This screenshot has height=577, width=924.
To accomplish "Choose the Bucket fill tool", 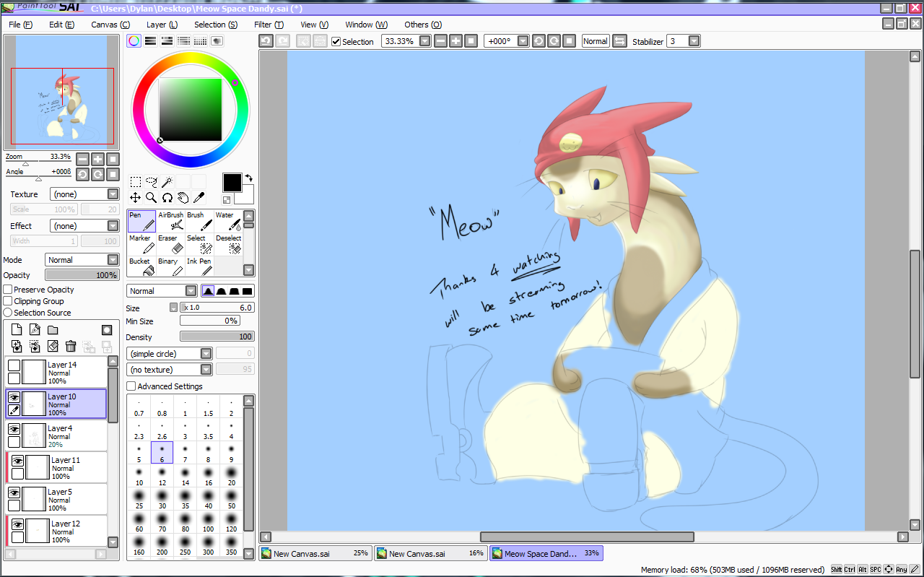I will click(141, 266).
